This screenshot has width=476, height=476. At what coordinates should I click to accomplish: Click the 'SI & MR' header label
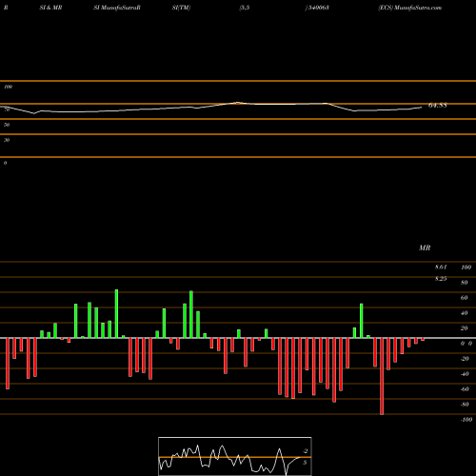50,8
